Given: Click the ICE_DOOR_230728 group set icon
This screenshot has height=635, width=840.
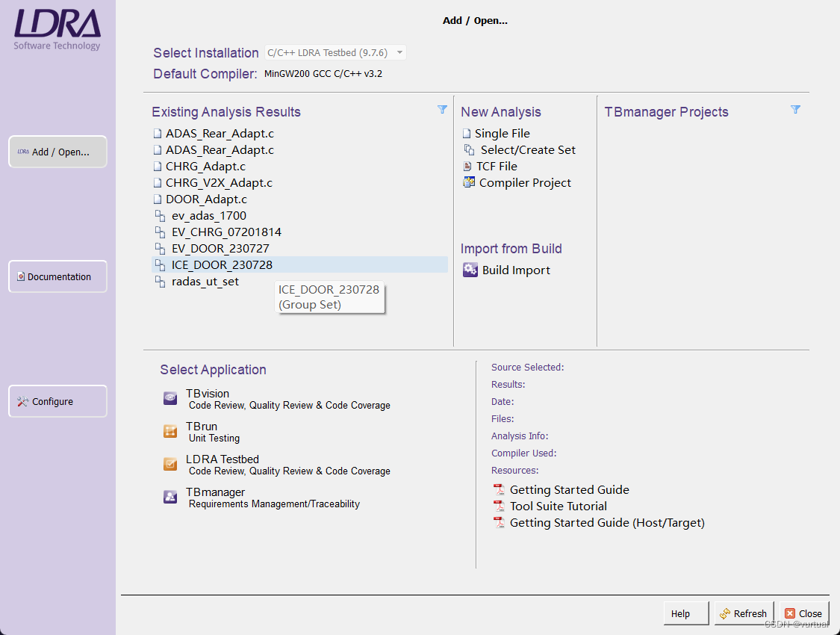Looking at the screenshot, I should [160, 264].
